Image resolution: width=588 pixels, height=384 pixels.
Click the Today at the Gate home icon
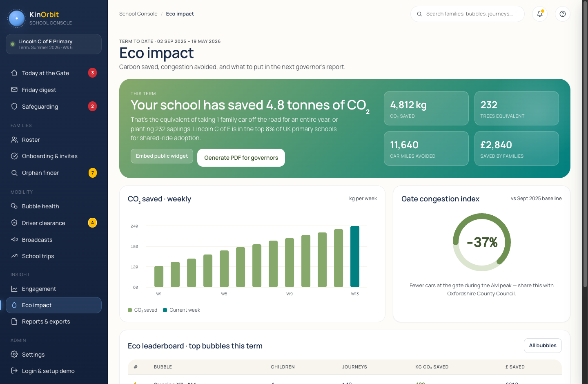click(14, 73)
